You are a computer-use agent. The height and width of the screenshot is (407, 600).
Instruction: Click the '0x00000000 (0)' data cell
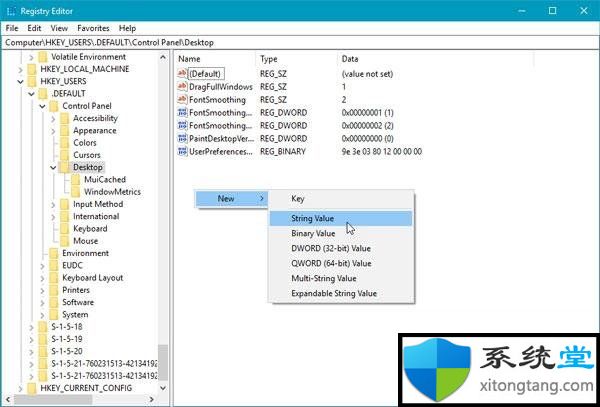click(367, 138)
